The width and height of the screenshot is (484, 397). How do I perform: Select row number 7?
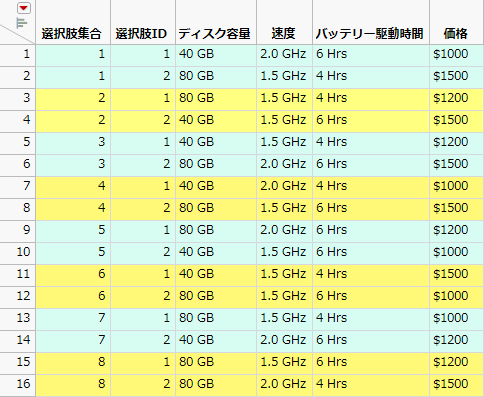pyautogui.click(x=17, y=186)
